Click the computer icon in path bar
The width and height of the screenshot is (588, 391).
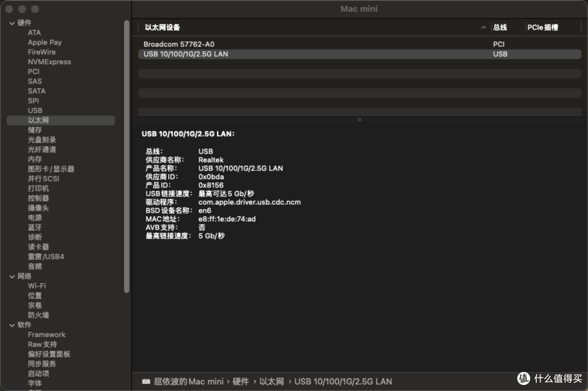point(146,382)
